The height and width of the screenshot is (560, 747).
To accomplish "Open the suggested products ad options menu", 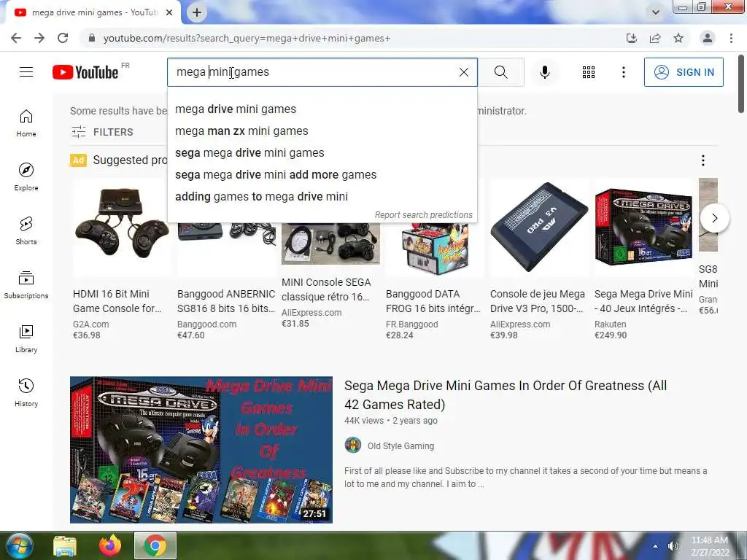I will [x=703, y=160].
